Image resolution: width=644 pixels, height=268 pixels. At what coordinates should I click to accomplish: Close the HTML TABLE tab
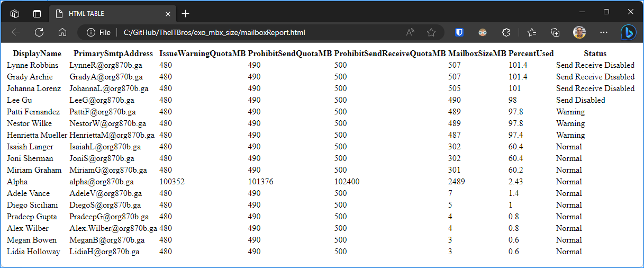pos(168,14)
